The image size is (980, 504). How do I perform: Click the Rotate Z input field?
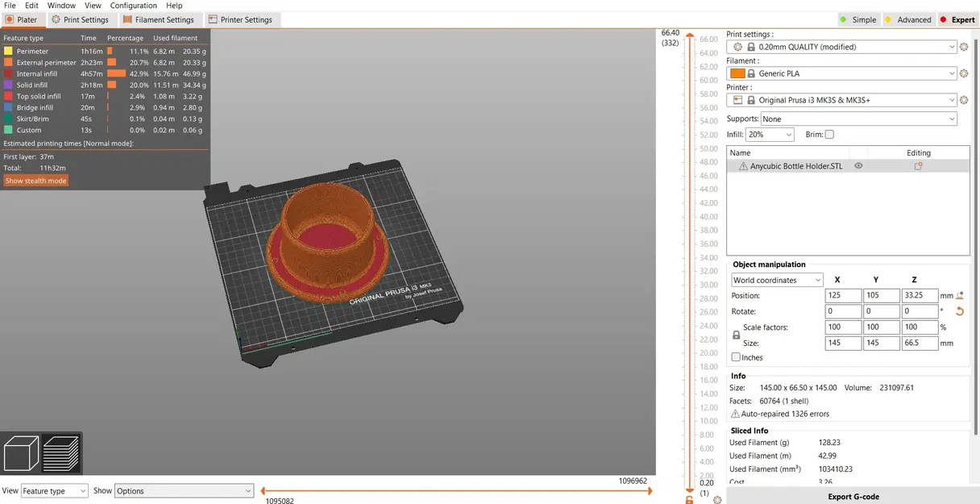(920, 311)
